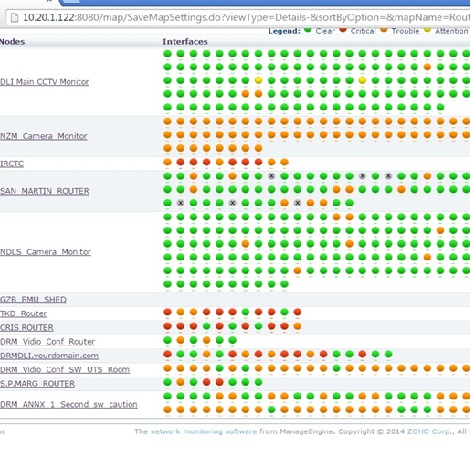Select the last green interface of DRM_Vidio_Conf_Router

232,340
